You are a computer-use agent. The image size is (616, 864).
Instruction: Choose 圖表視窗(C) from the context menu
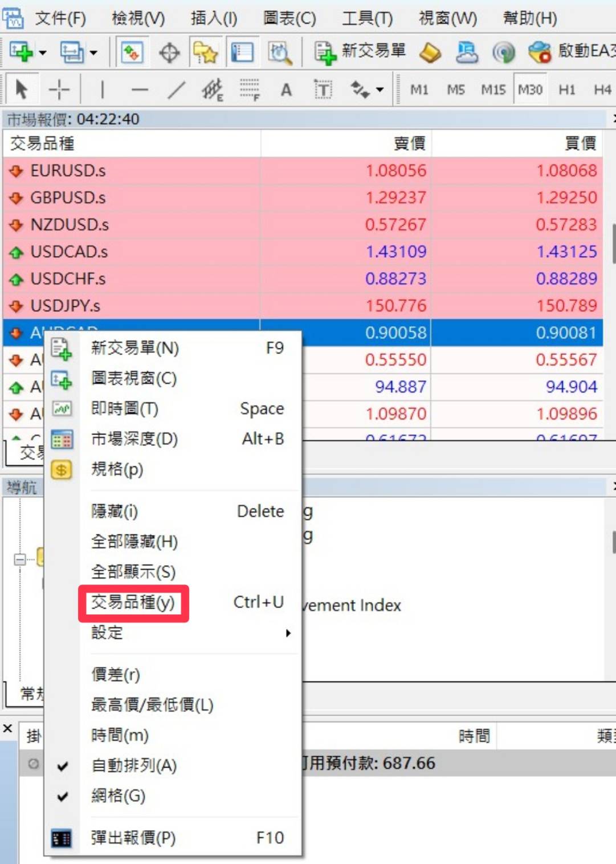pos(173,378)
